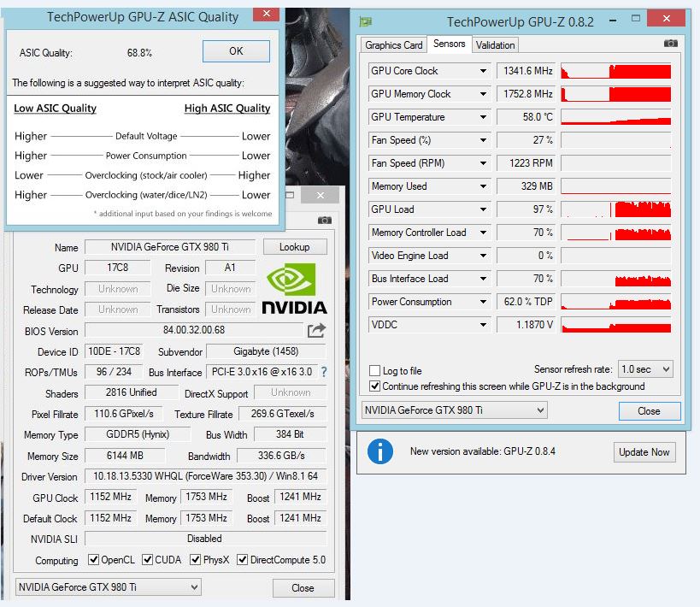Switch to the Graphics Card tab
Viewport: 700px width, 607px height.
pos(393,45)
